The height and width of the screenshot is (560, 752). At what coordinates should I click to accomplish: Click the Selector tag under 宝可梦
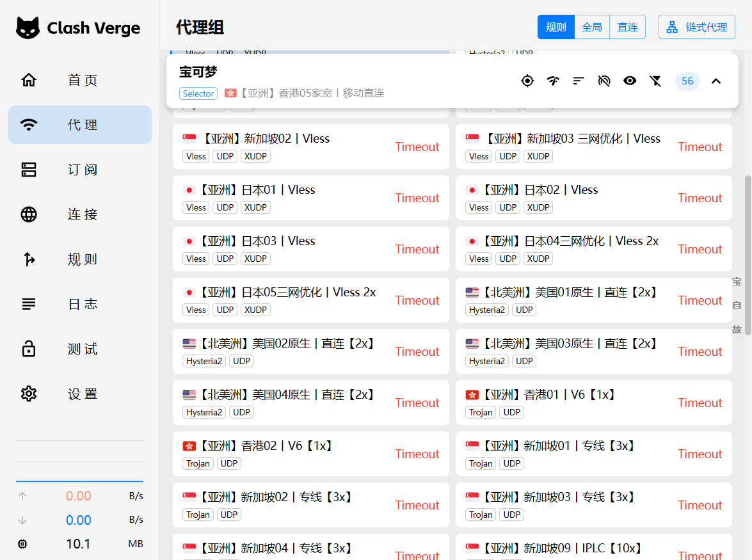[198, 93]
